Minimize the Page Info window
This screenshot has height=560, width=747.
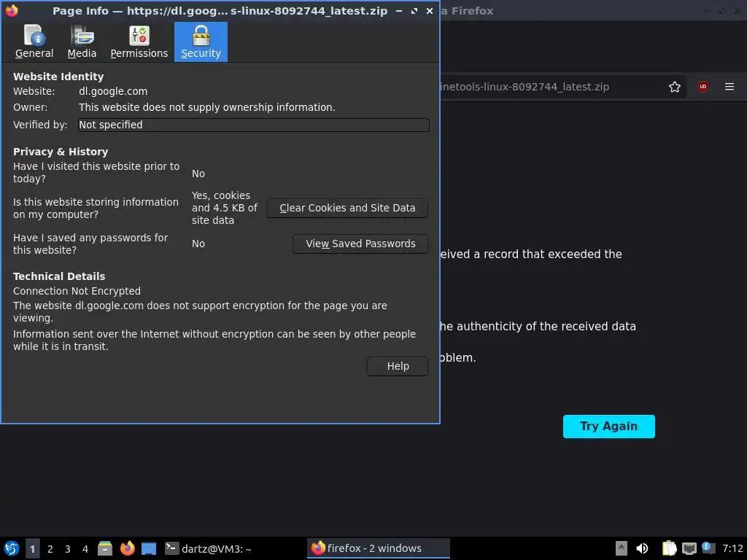399,10
